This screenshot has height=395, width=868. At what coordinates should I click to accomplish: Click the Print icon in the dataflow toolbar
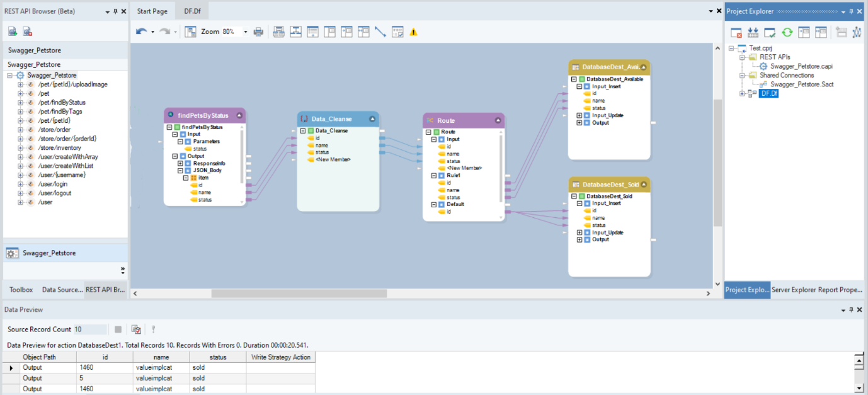[258, 31]
